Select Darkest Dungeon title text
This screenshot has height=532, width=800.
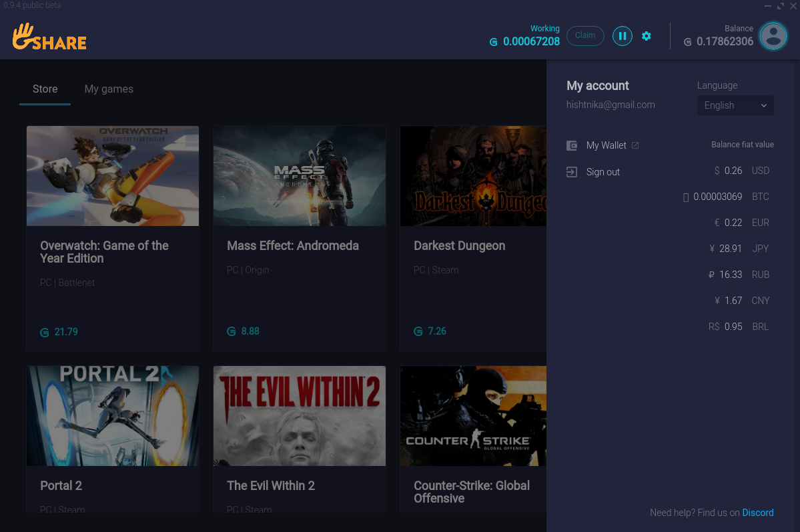click(459, 245)
